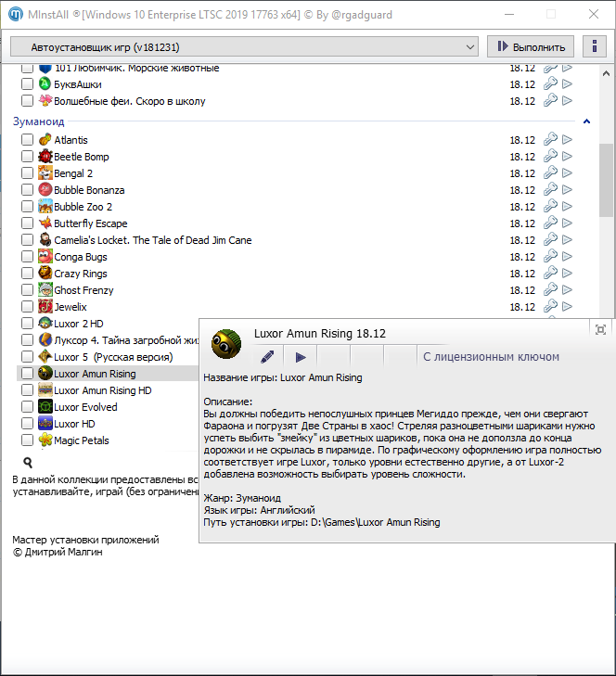Check the Luxor 2 HD checkbox
Image resolution: width=616 pixels, height=676 pixels.
click(x=27, y=324)
